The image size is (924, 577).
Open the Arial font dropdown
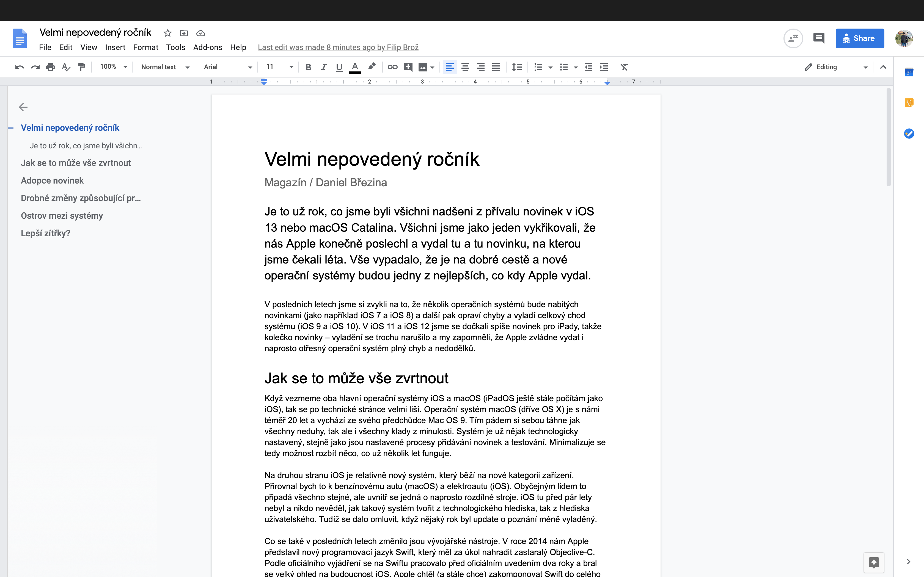(228, 67)
